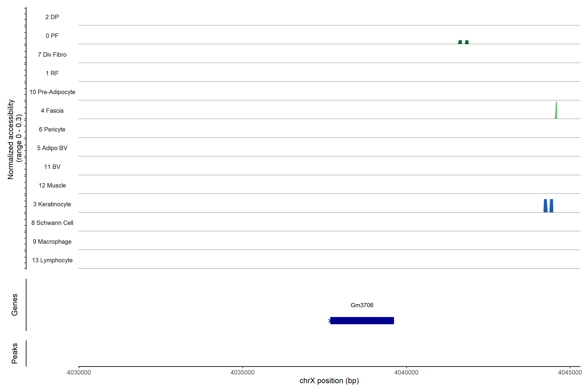The image size is (588, 392).
Task: Click the Gm3706 gene label
Action: coord(362,305)
